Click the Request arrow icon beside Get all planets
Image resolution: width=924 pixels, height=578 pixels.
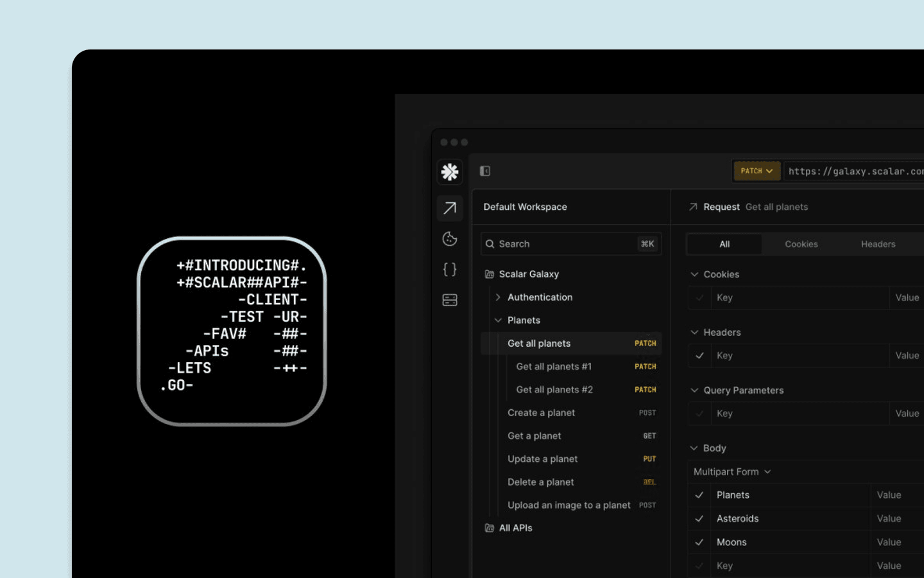(x=693, y=207)
